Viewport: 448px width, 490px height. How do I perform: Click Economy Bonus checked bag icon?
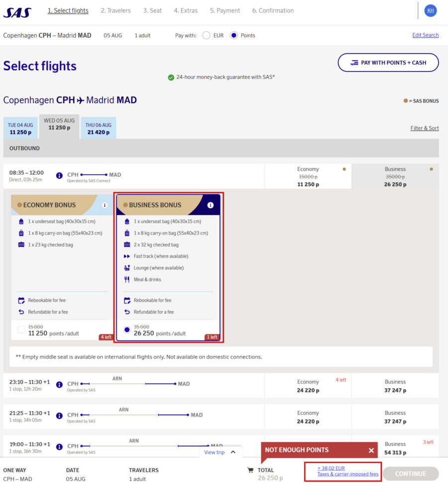point(21,245)
